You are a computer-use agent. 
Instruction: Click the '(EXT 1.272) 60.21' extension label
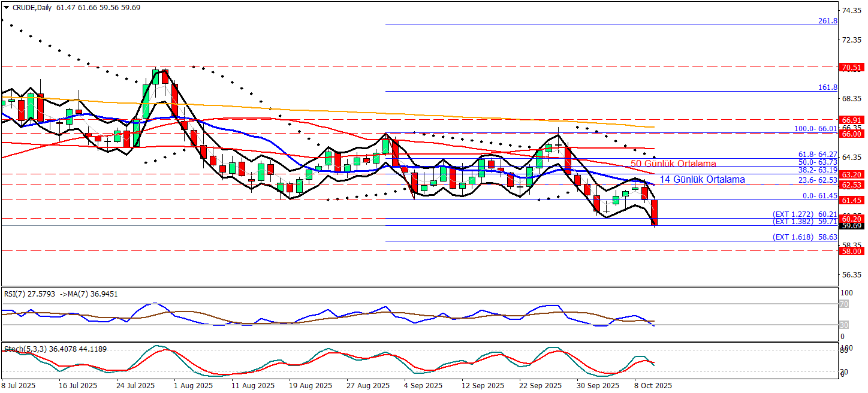[x=804, y=214]
